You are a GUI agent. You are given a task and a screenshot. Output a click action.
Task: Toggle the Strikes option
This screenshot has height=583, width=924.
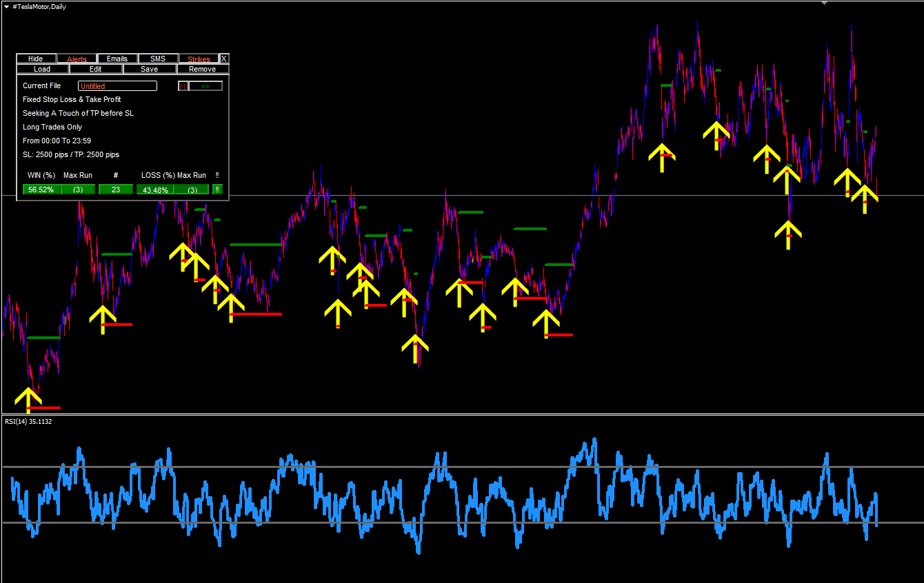click(199, 59)
